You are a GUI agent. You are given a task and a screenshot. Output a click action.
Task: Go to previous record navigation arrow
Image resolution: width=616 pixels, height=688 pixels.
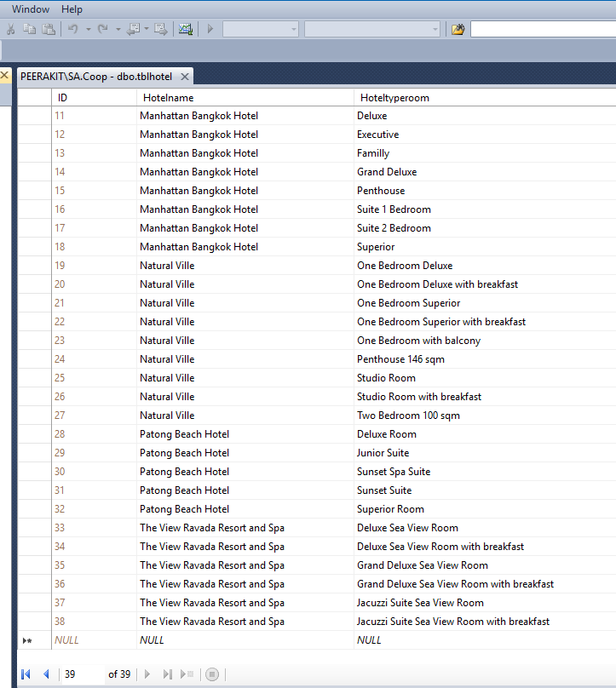tap(46, 674)
